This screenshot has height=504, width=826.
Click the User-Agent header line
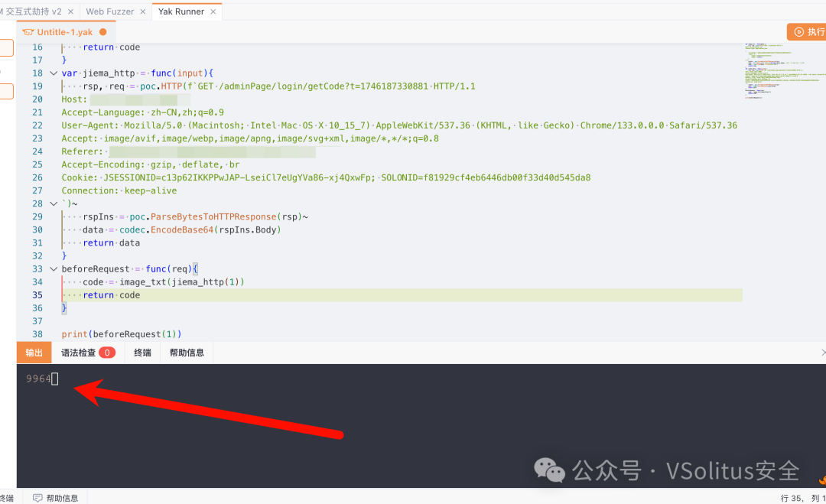tap(398, 126)
